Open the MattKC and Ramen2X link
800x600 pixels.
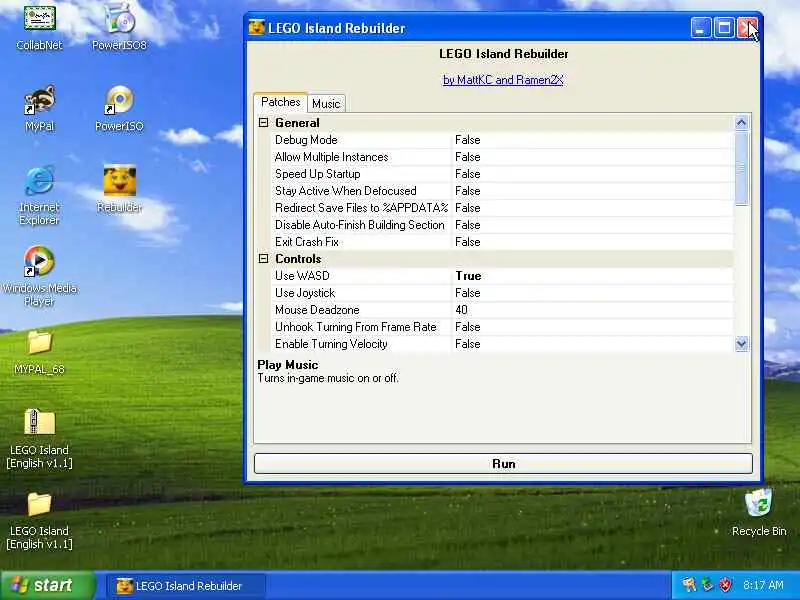point(503,80)
